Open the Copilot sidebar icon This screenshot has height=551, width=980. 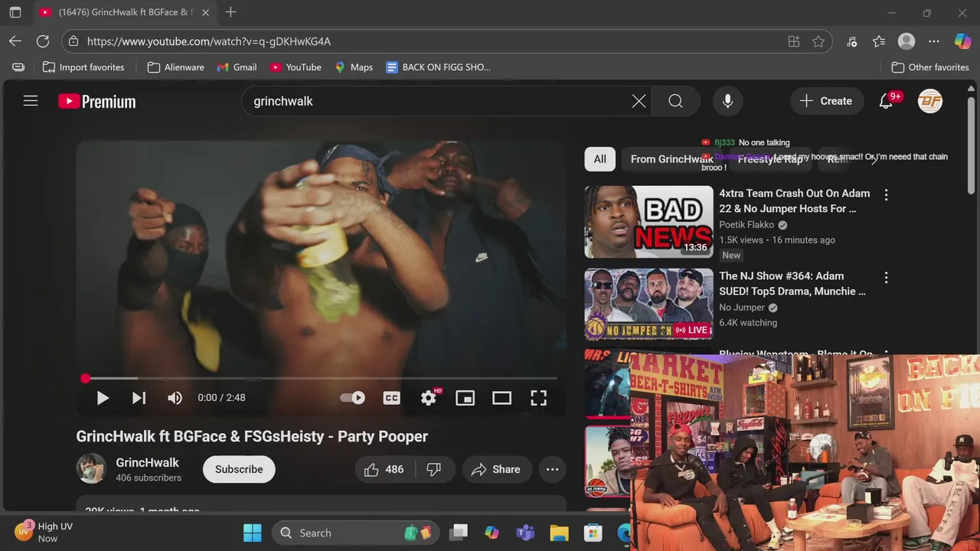962,41
